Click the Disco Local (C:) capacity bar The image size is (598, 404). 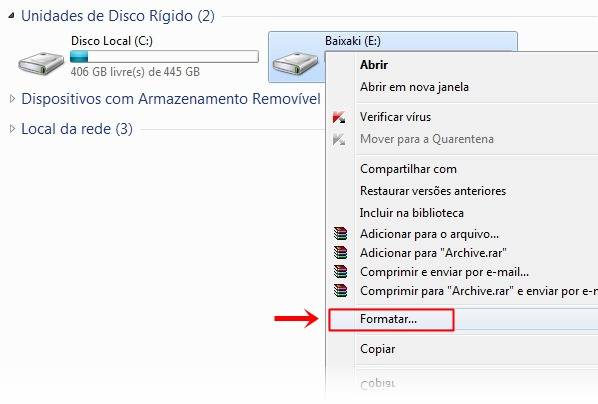[x=164, y=56]
